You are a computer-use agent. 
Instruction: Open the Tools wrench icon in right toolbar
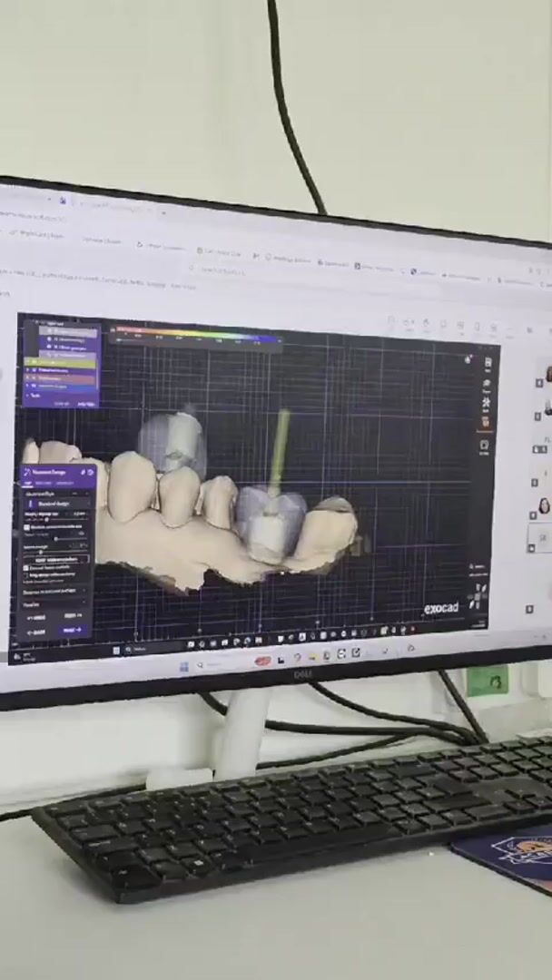pyautogui.click(x=486, y=402)
